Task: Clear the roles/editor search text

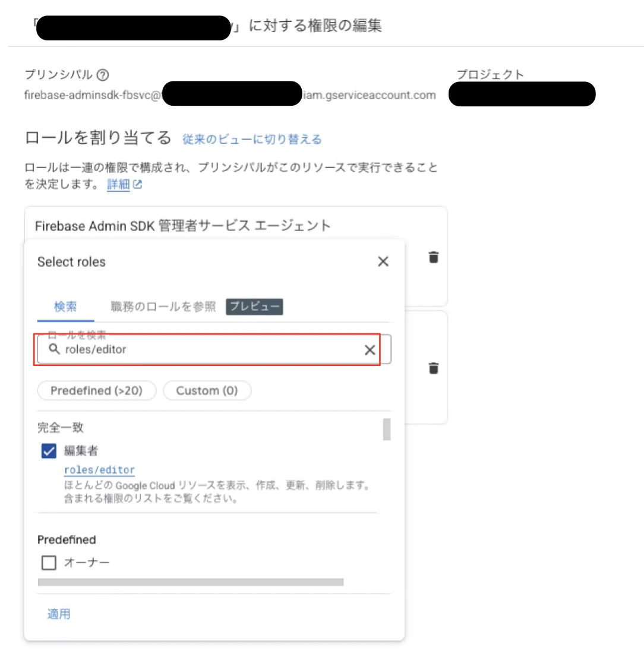Action: pyautogui.click(x=370, y=350)
